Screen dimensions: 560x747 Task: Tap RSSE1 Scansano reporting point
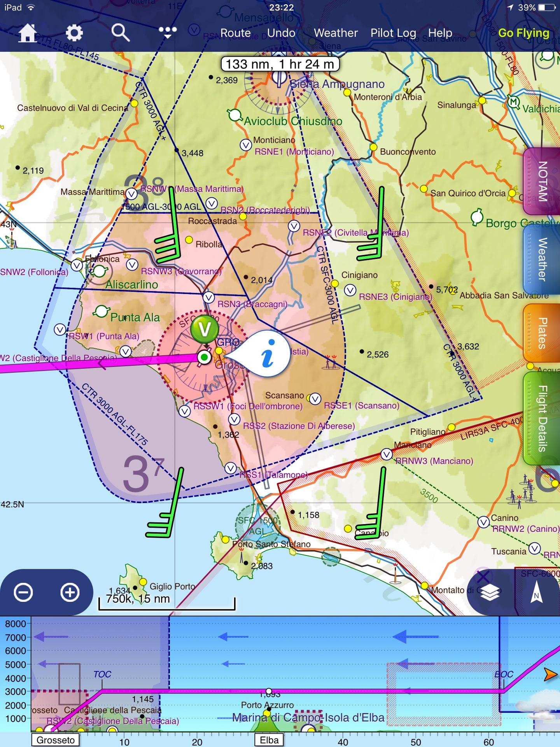tap(315, 399)
